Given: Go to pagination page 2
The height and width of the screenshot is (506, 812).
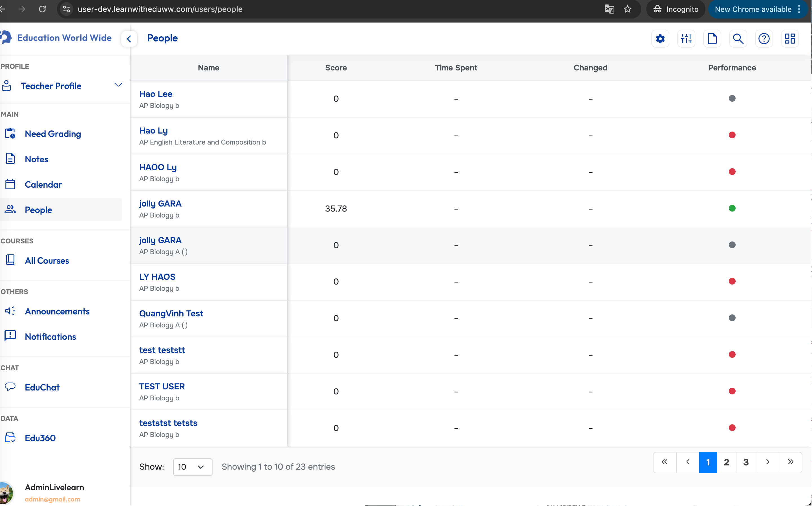Looking at the screenshot, I should [x=726, y=463].
